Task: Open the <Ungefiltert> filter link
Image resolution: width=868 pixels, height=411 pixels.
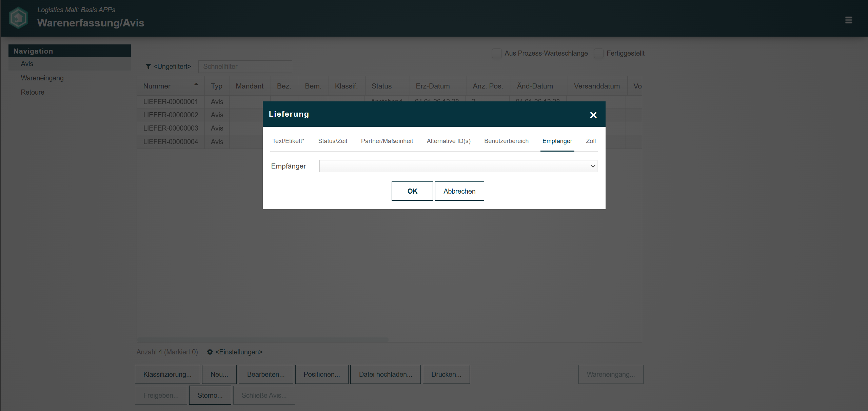Action: pyautogui.click(x=172, y=67)
